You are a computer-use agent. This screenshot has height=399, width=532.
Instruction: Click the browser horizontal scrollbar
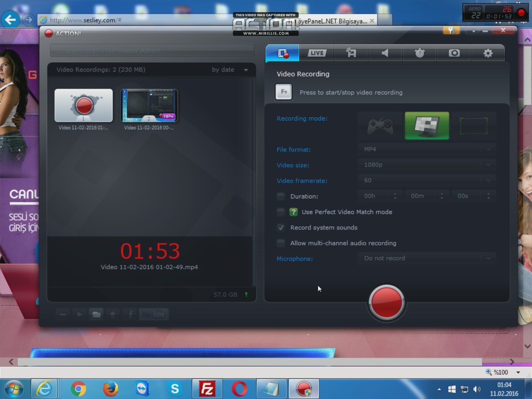[x=250, y=362]
